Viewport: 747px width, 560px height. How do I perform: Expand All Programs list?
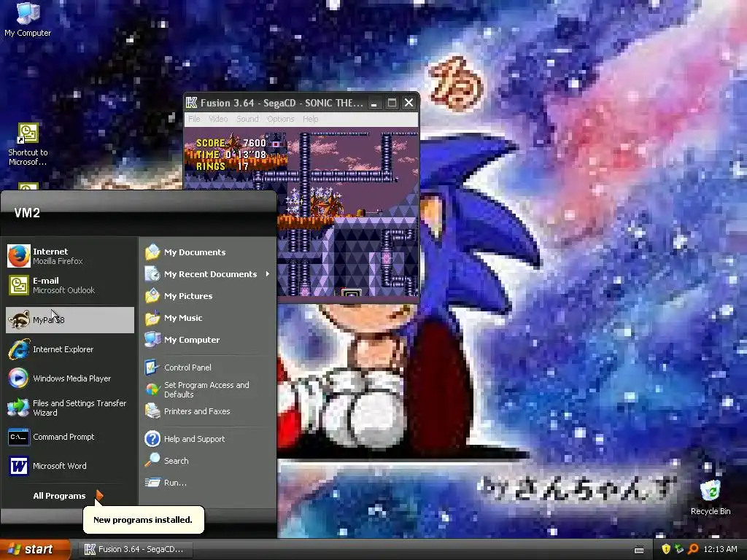click(68, 496)
